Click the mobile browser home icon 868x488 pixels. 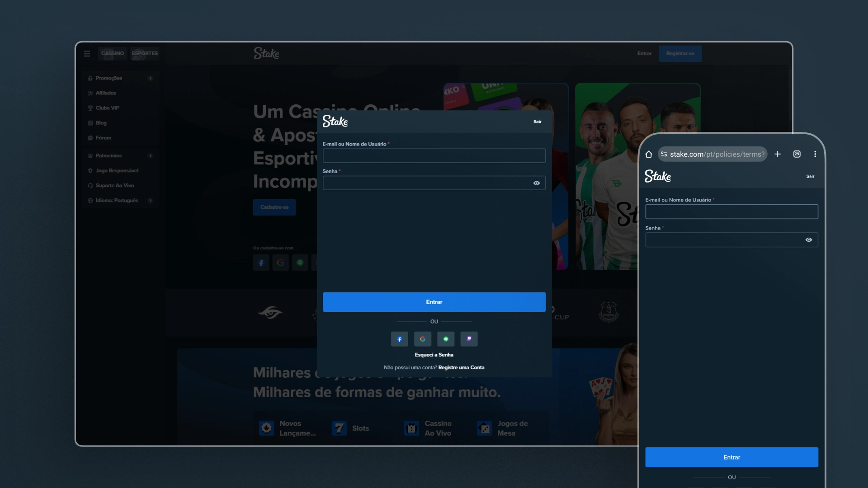649,154
